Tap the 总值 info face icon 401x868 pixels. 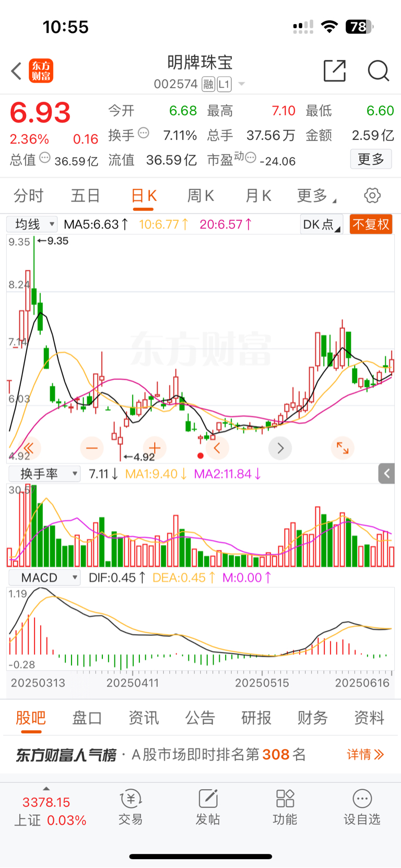pyautogui.click(x=45, y=158)
